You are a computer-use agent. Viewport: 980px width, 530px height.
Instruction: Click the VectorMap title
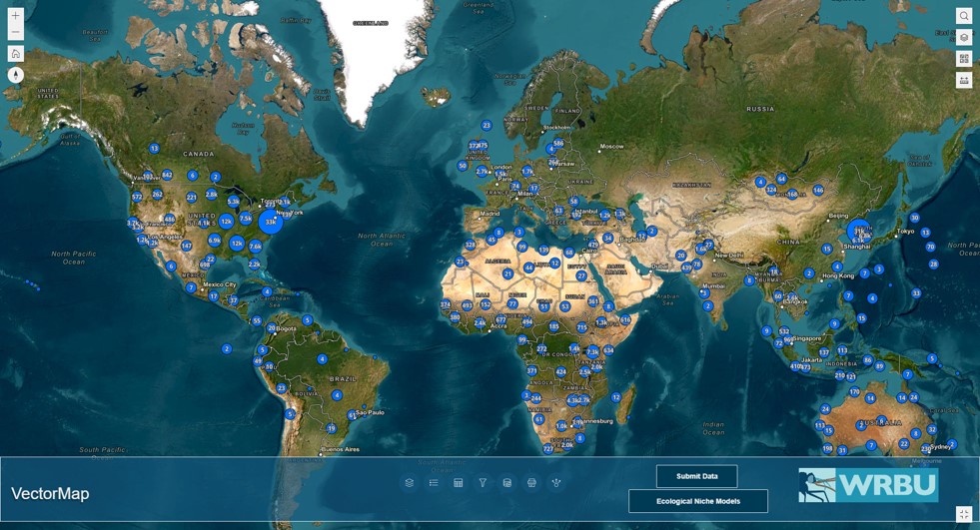pos(50,493)
